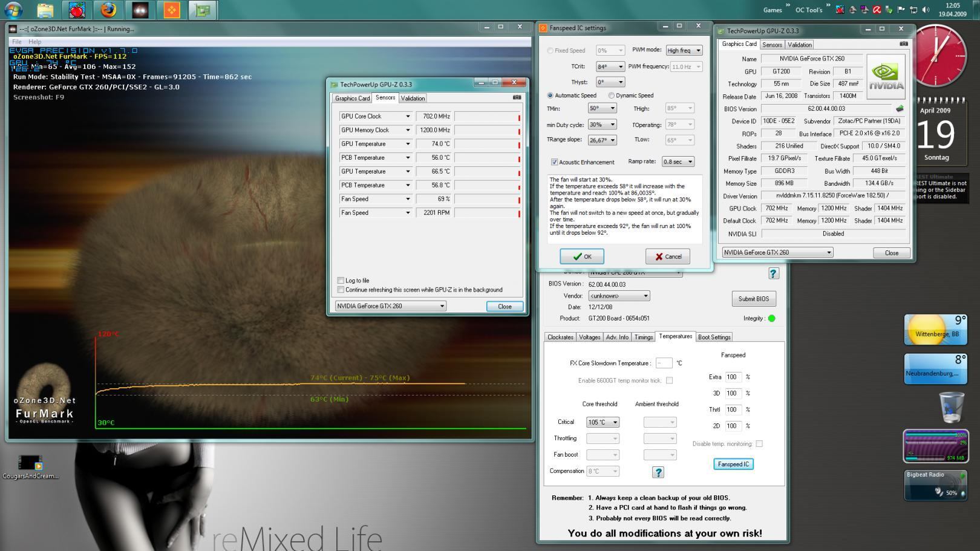Open PWM mode High freq dropdown
This screenshot has width=980, height=551.
684,50
